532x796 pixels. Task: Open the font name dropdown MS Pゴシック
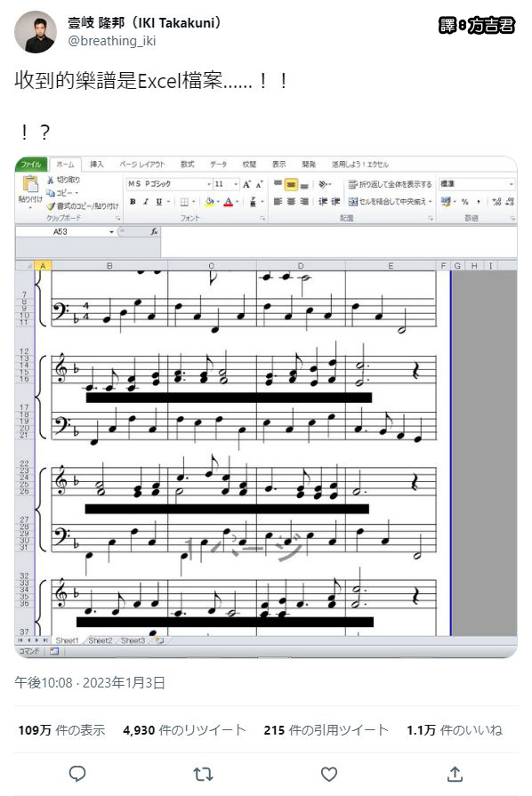pos(209,184)
